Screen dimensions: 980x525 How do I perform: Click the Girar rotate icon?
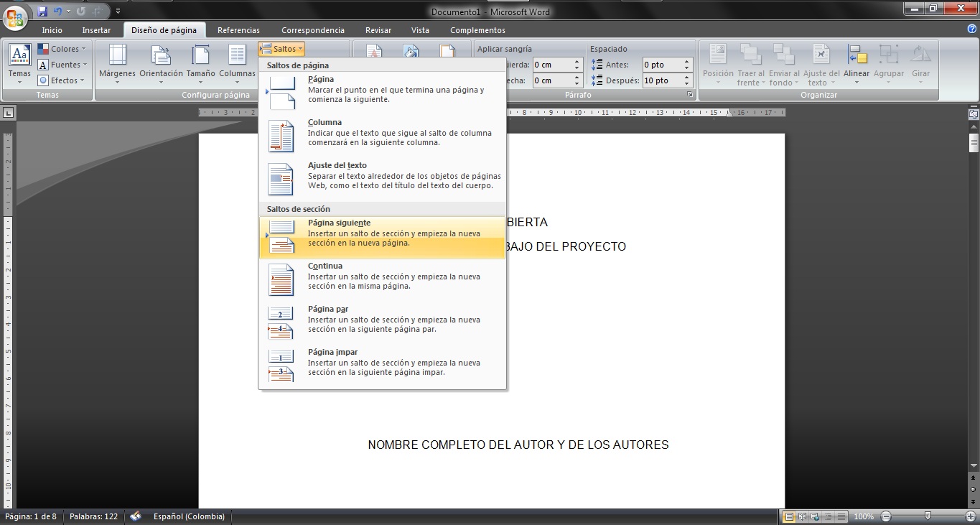click(x=920, y=63)
